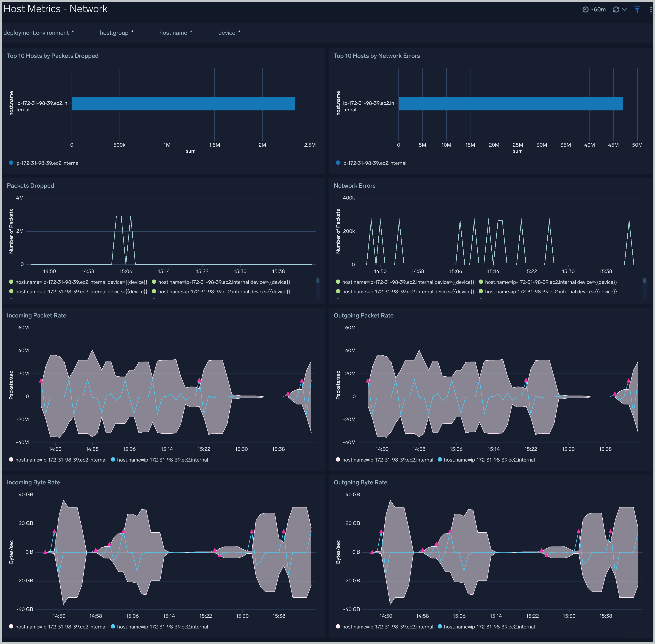Click the Top 10 Hosts by Packets Dropped title
655x644 pixels.
[x=53, y=56]
